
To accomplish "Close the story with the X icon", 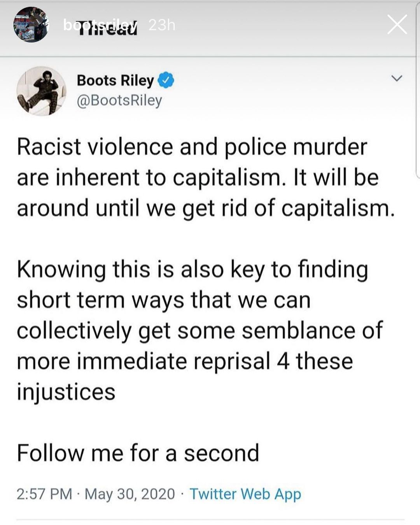I will (x=397, y=25).
